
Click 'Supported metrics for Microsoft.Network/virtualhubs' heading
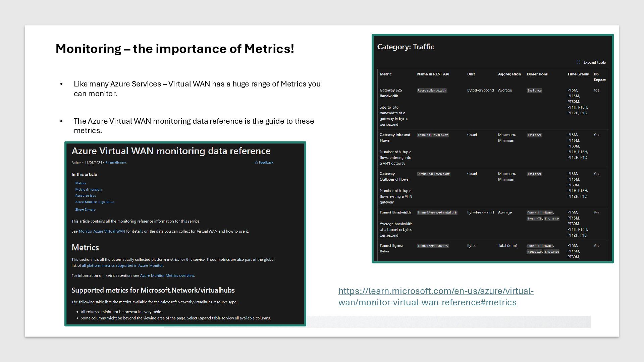(x=153, y=290)
